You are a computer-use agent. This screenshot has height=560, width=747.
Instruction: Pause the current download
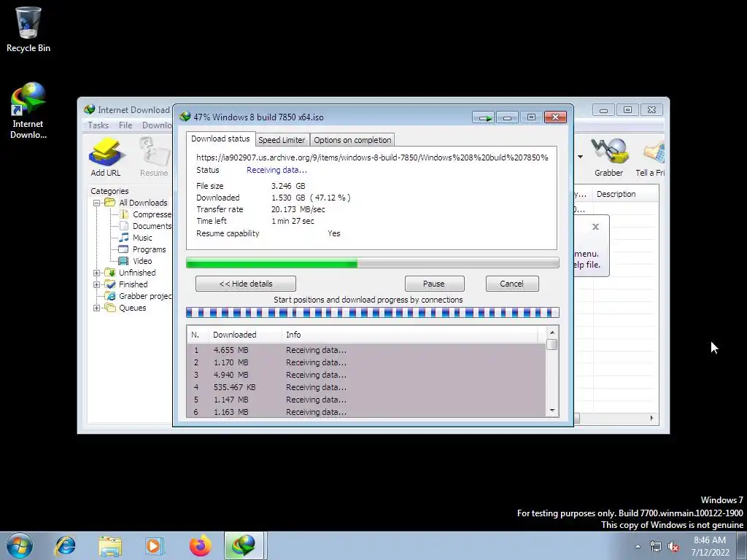tap(434, 284)
